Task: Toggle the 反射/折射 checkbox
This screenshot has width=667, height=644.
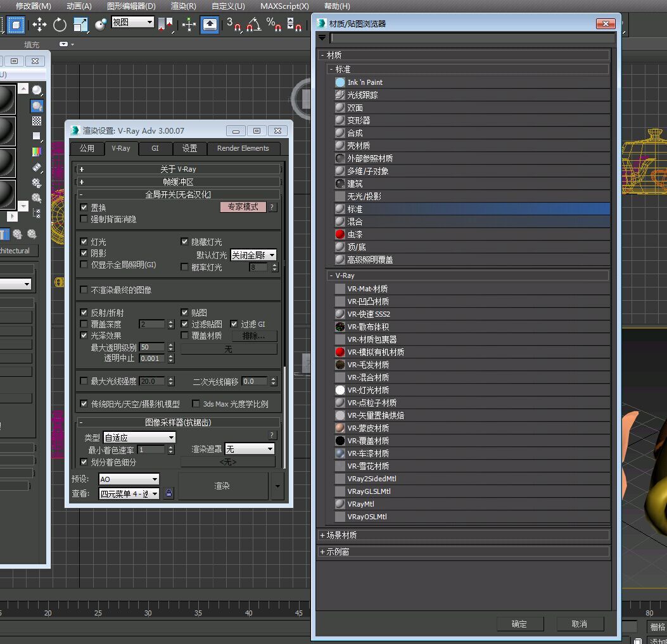Action: pyautogui.click(x=84, y=312)
